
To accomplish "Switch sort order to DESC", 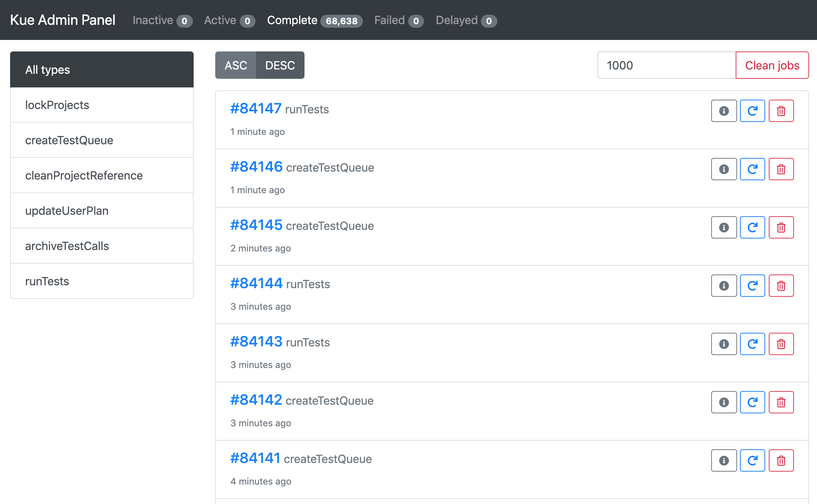I will pos(280,65).
